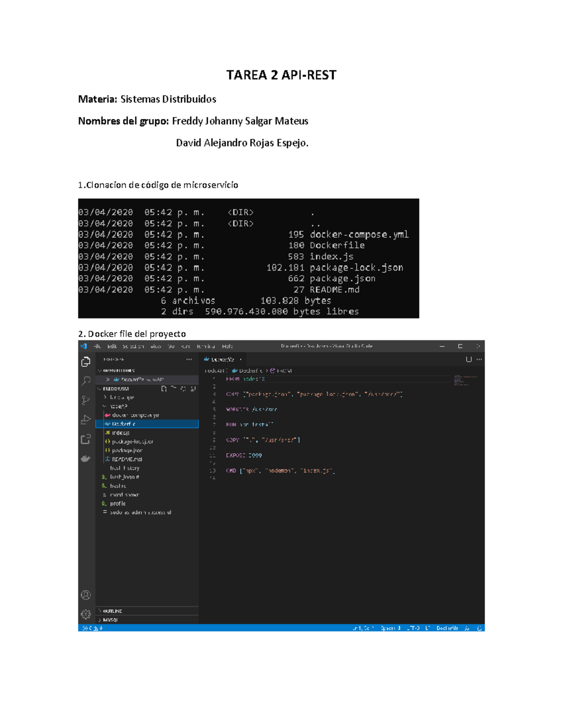Click the Dockerfile language mode indicator

click(447, 628)
